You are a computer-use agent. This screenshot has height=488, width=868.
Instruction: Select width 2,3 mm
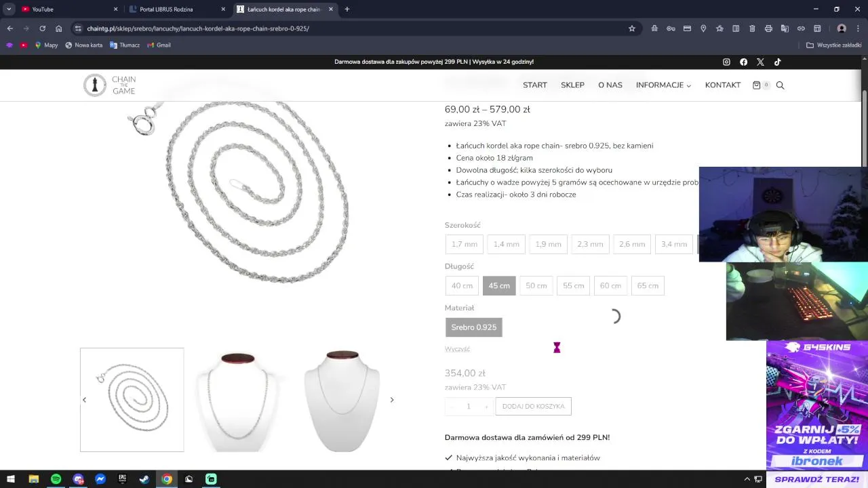[x=590, y=244]
